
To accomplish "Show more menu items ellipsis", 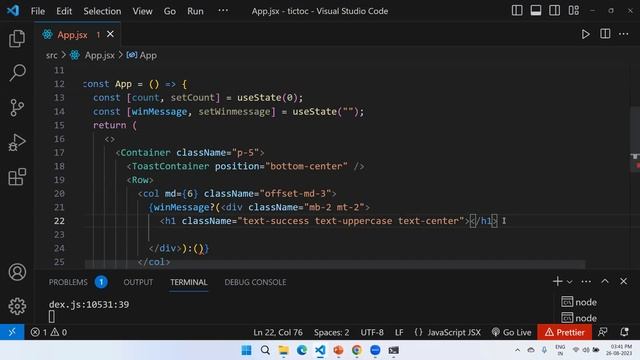I will pos(223,11).
